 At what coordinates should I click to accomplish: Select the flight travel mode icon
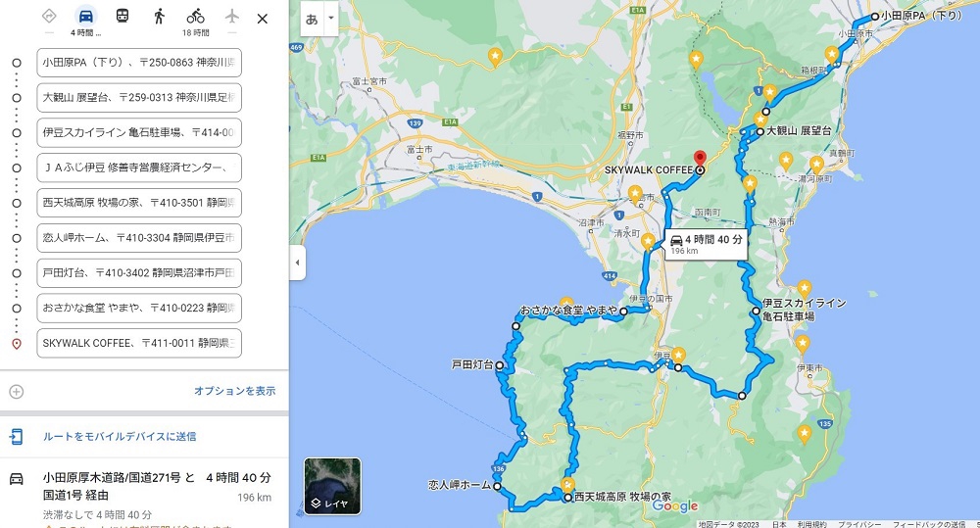coord(232,17)
